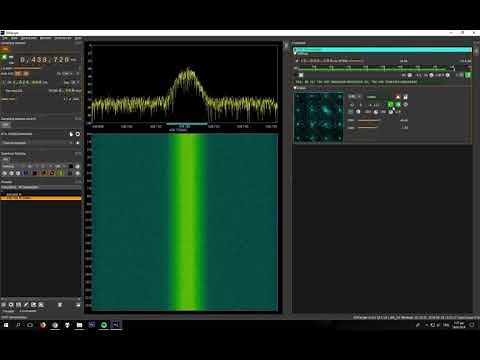Adjust the lower orange slider next to the constellation
This screenshot has height=360, width=480.
click(367, 127)
